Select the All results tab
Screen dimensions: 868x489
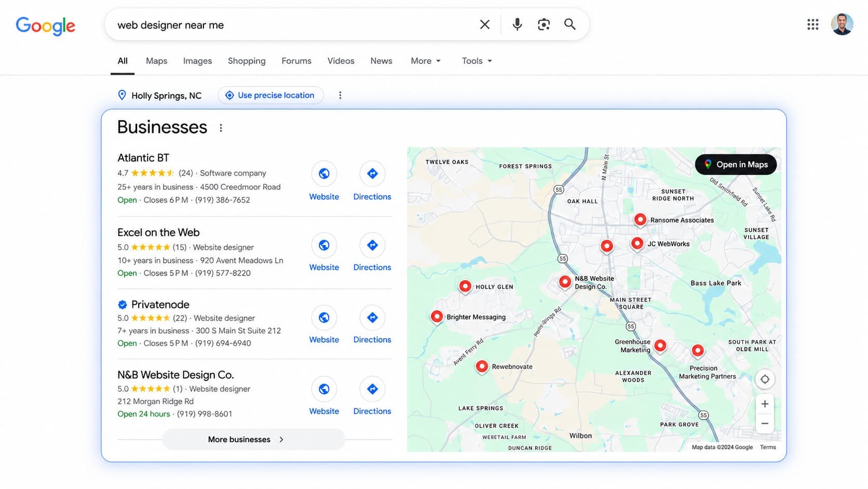(x=123, y=61)
